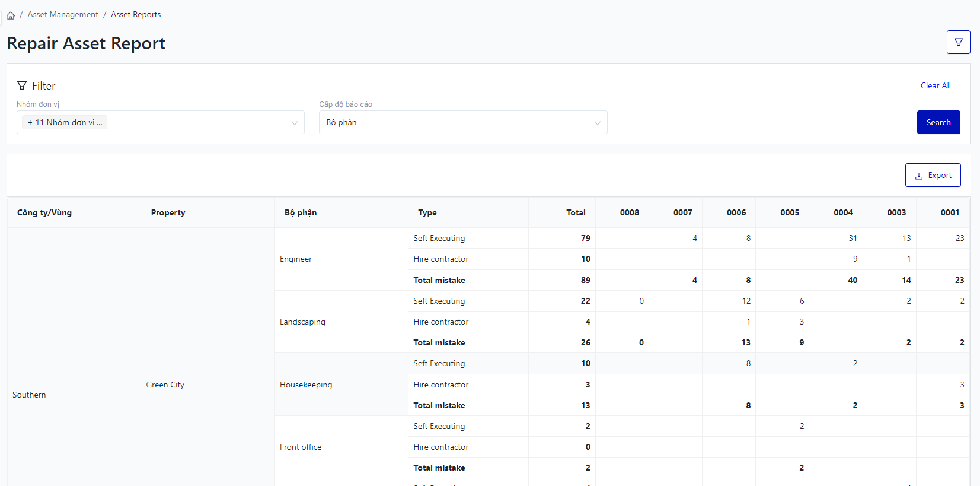Click the home icon in breadcrumb
Image resolution: width=980 pixels, height=486 pixels.
point(11,15)
